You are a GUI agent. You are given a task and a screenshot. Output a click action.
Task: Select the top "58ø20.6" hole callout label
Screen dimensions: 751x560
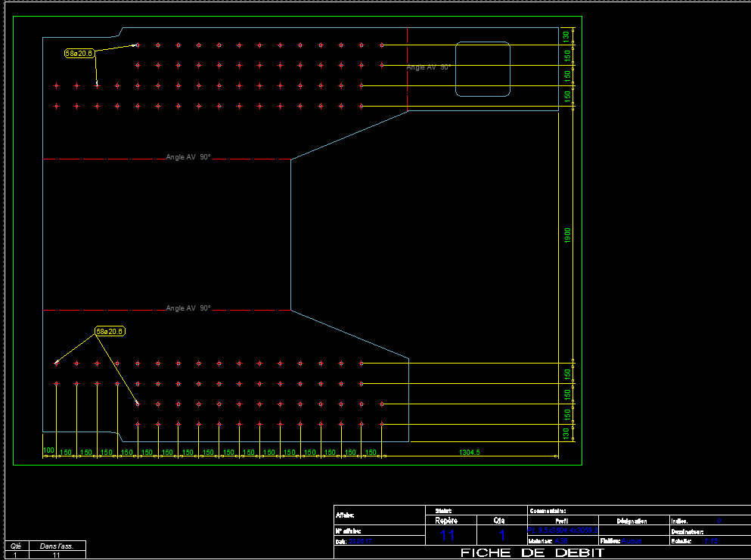78,54
